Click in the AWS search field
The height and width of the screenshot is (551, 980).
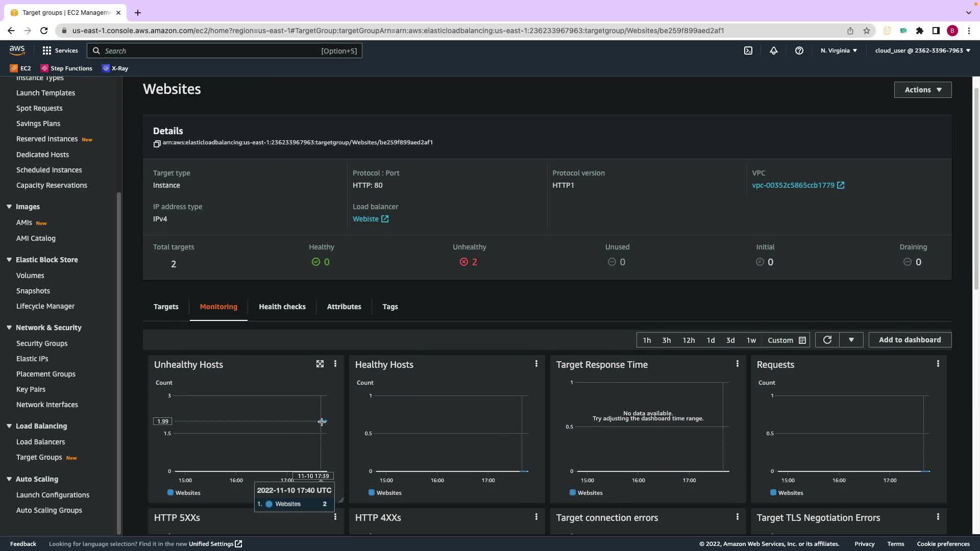[x=209, y=51]
